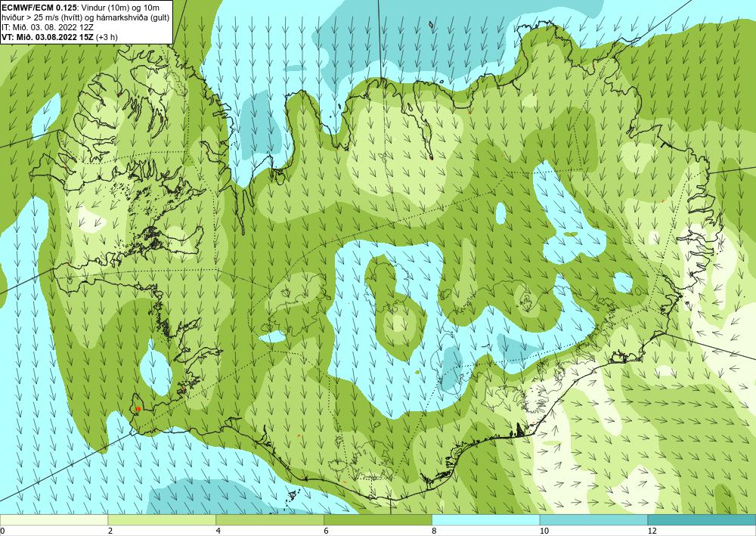Click the legend value label 6
The height and width of the screenshot is (536, 756).
(327, 531)
